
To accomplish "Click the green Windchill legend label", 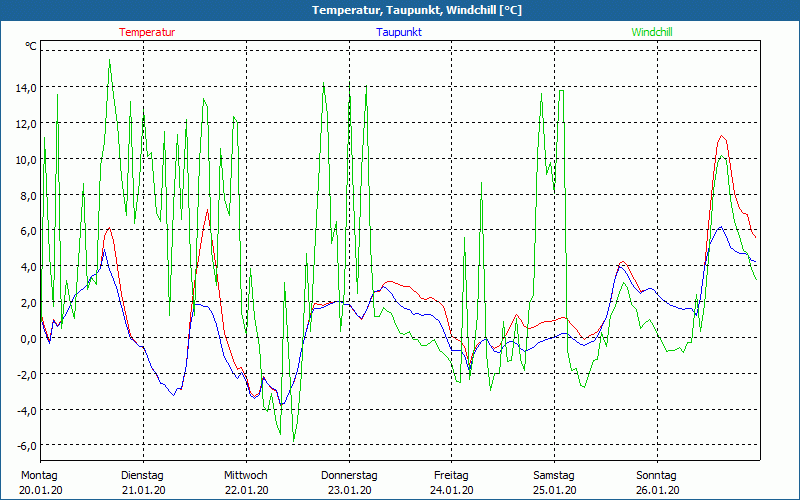I will (x=652, y=32).
